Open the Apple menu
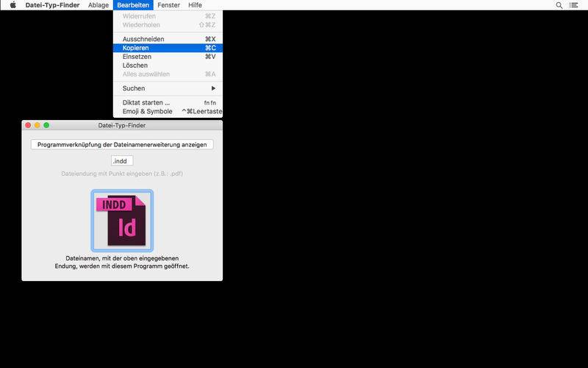This screenshot has width=588, height=368. point(13,5)
